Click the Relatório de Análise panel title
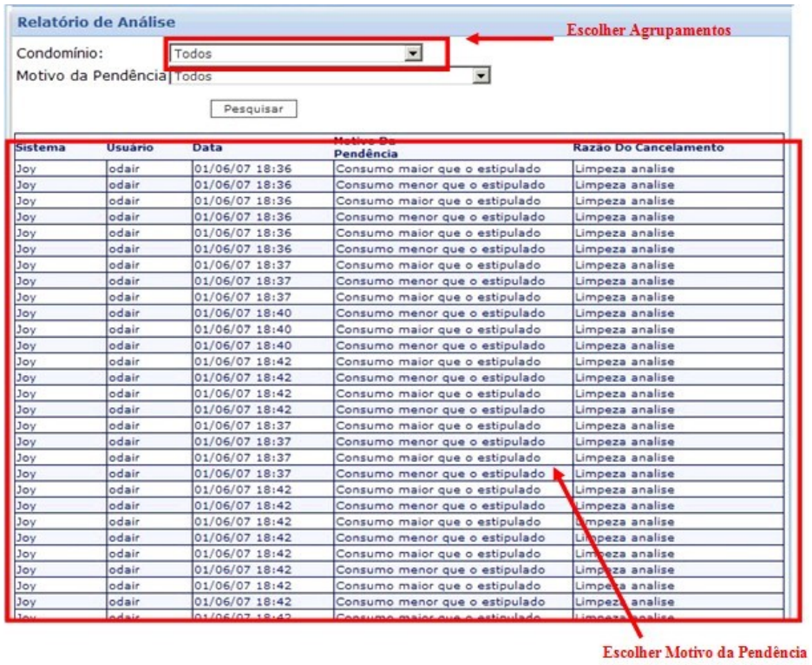812x665 pixels. coord(96,21)
